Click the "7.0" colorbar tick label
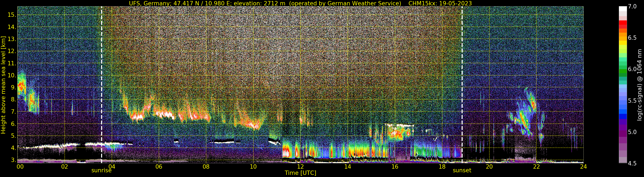The image size is (644, 177). [x=632, y=6]
